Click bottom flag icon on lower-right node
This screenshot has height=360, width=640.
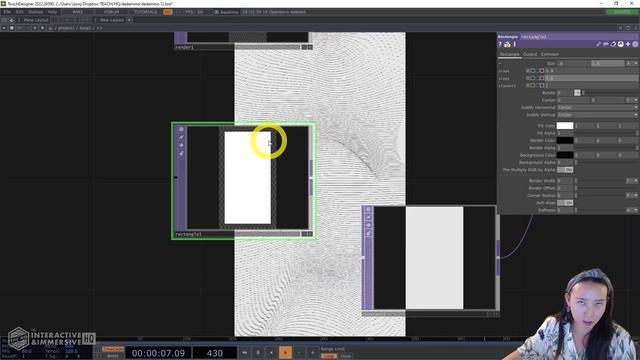pyautogui.click(x=368, y=233)
